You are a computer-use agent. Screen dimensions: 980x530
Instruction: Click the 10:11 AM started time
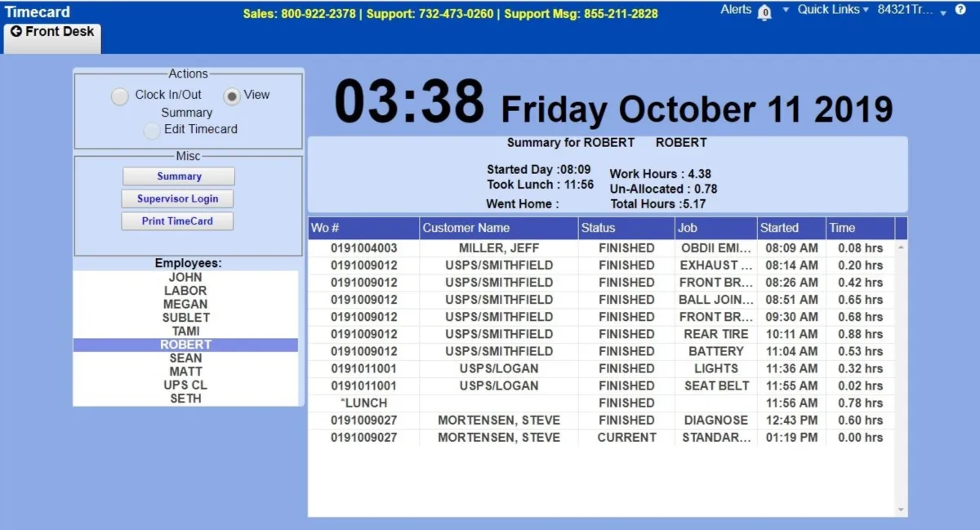tap(791, 334)
